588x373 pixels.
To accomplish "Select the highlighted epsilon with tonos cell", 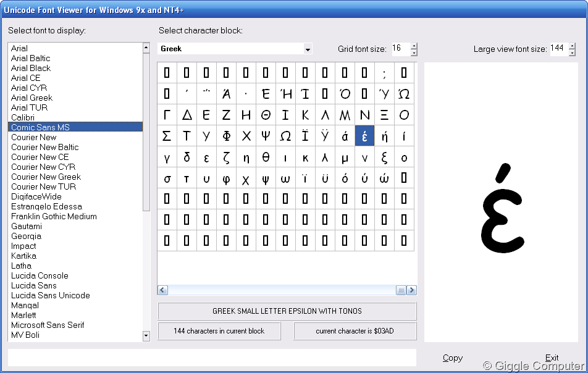I will 364,136.
